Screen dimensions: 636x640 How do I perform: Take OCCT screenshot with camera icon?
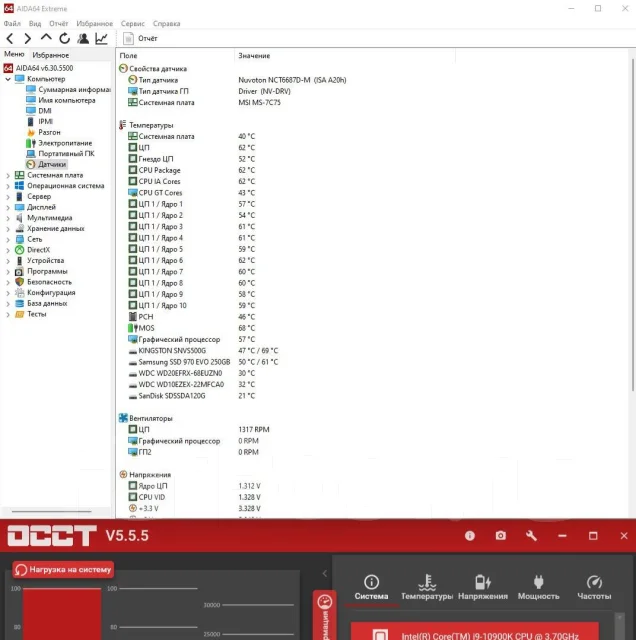pos(500,536)
